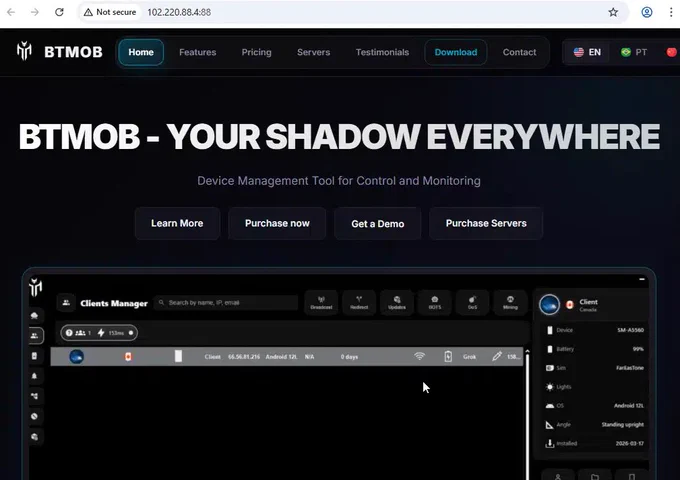Image resolution: width=680 pixels, height=480 pixels.
Task: Click the 0 days cell in client row
Action: point(349,356)
